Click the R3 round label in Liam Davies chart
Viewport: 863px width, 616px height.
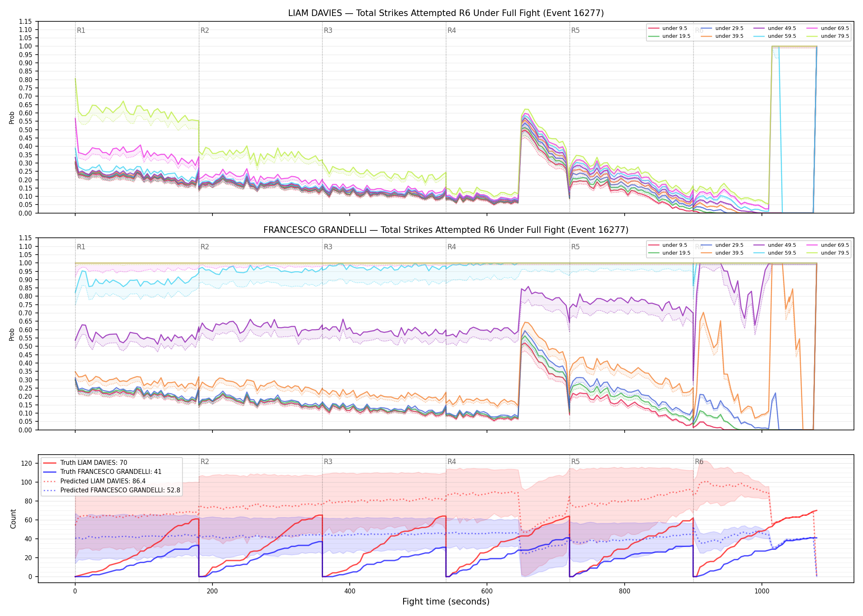328,30
